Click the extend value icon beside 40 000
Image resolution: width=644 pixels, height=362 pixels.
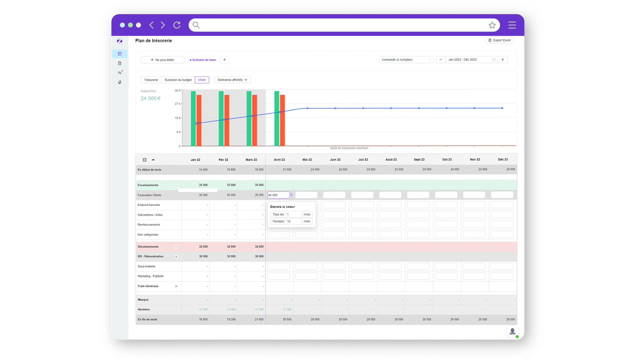click(x=291, y=195)
